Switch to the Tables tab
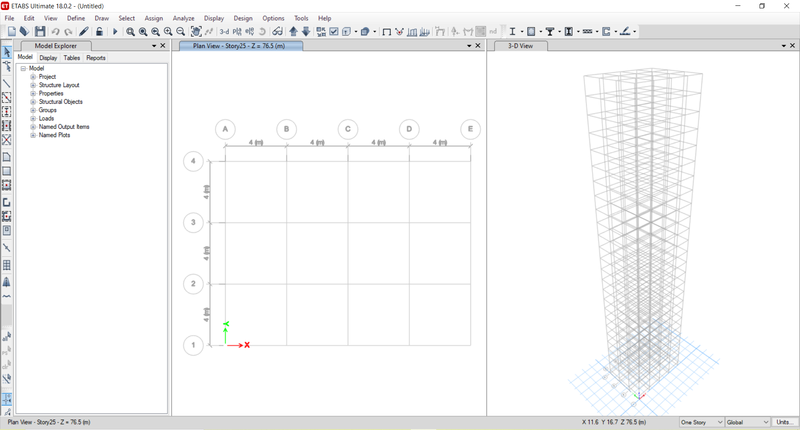The image size is (800, 430). click(72, 58)
